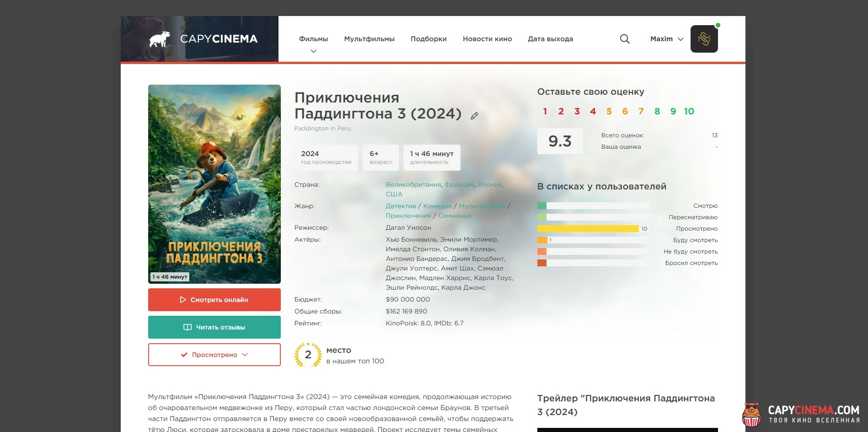Click the KinoPoisk: 8.0, IMDb: 6.7 text
This screenshot has height=432, width=868.
(x=424, y=323)
